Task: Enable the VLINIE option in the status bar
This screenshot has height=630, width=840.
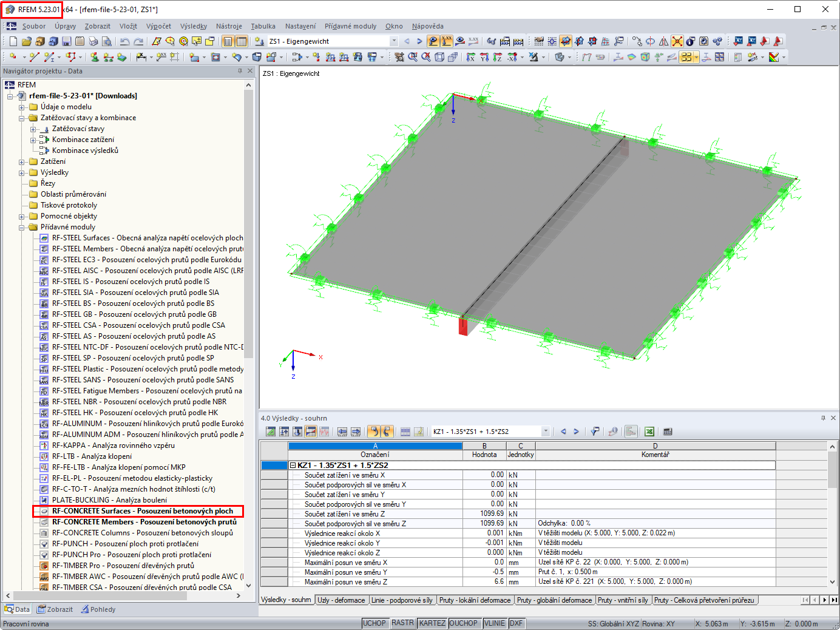Action: tap(494, 623)
